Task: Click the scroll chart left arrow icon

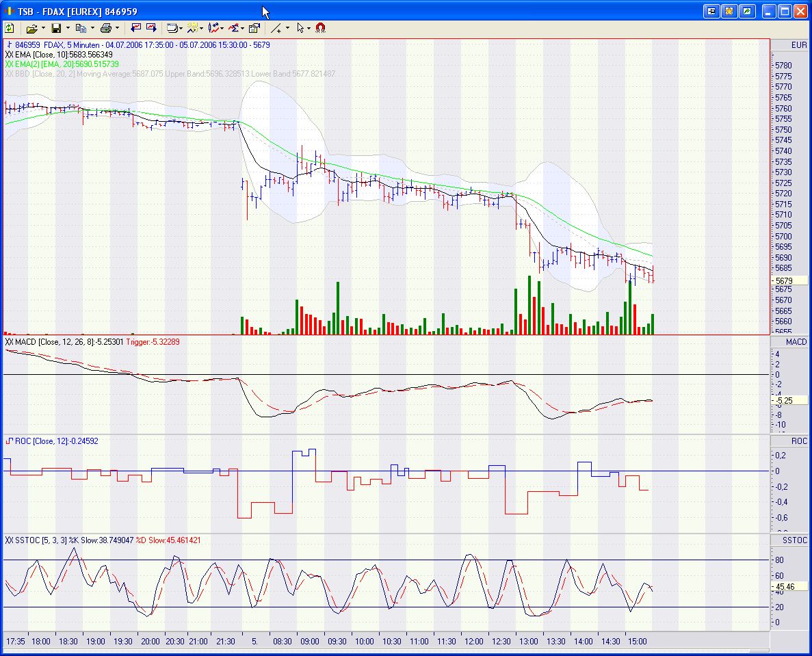Action: 136,28
